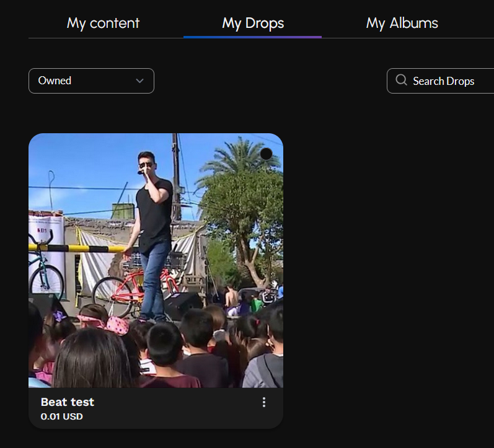Expand the Owned filter dropdown
494x448 pixels.
91,81
